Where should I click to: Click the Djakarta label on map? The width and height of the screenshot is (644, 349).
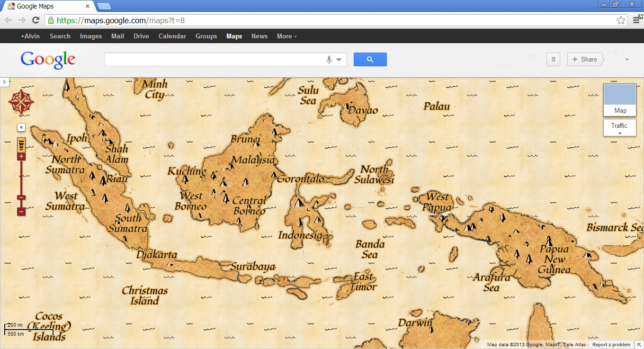tap(157, 254)
